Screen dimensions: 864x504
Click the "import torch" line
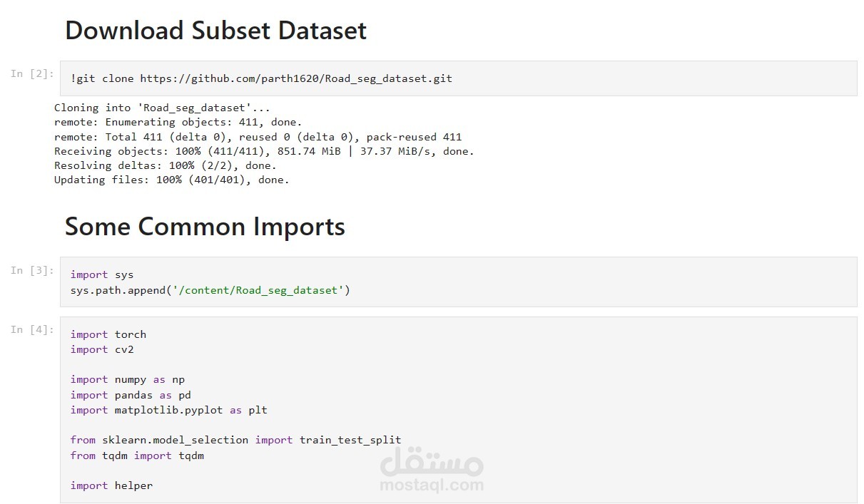[x=108, y=334]
